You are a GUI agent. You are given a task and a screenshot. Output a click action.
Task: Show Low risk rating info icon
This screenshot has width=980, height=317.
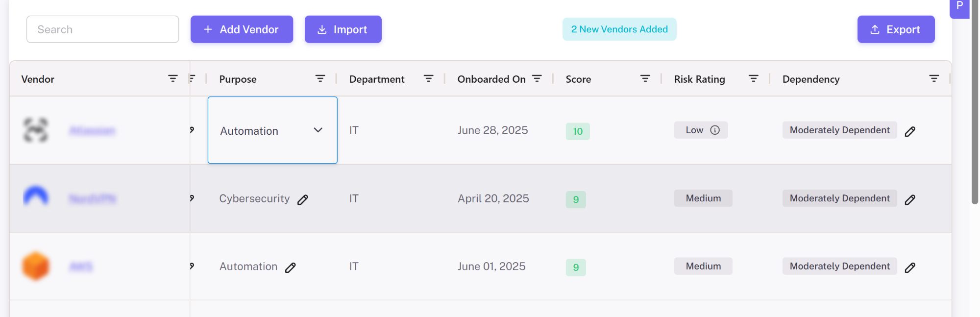[x=715, y=130]
